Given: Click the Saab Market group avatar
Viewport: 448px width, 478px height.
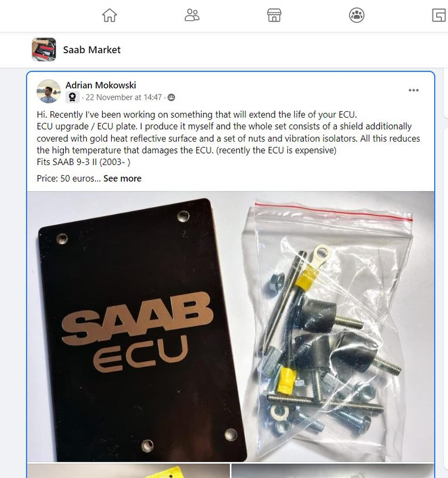Looking at the screenshot, I should [x=44, y=50].
